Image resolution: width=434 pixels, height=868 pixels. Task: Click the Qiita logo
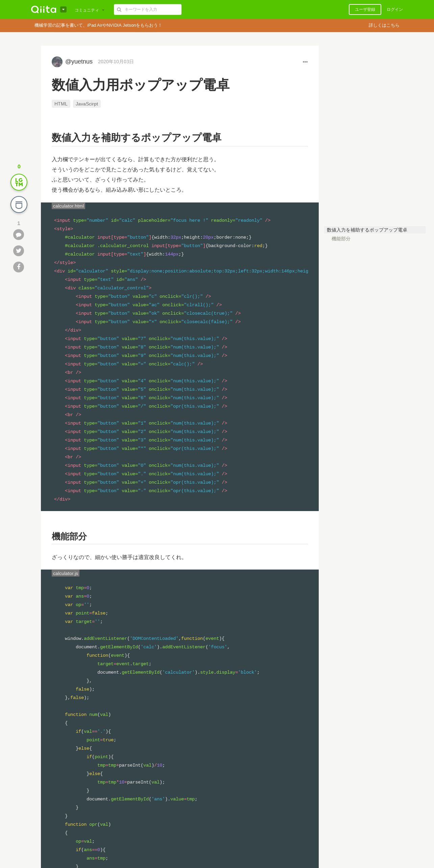(x=44, y=9)
